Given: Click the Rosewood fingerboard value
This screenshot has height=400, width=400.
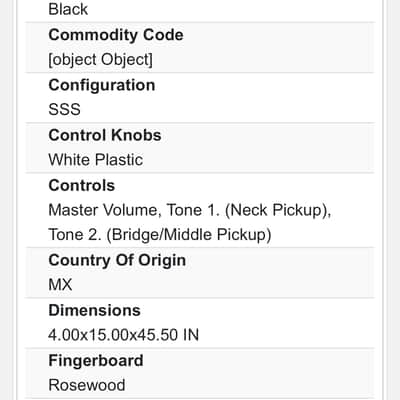Looking at the screenshot, I should point(87,385).
